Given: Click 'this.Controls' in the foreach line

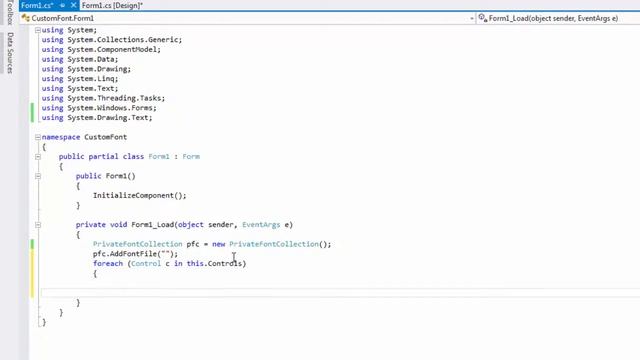Looking at the screenshot, I should pyautogui.click(x=215, y=264).
